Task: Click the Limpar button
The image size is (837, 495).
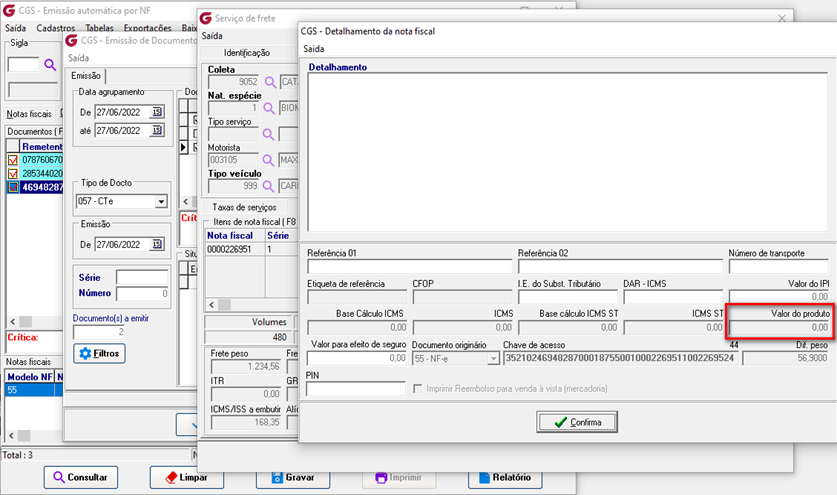Action: 186,477
